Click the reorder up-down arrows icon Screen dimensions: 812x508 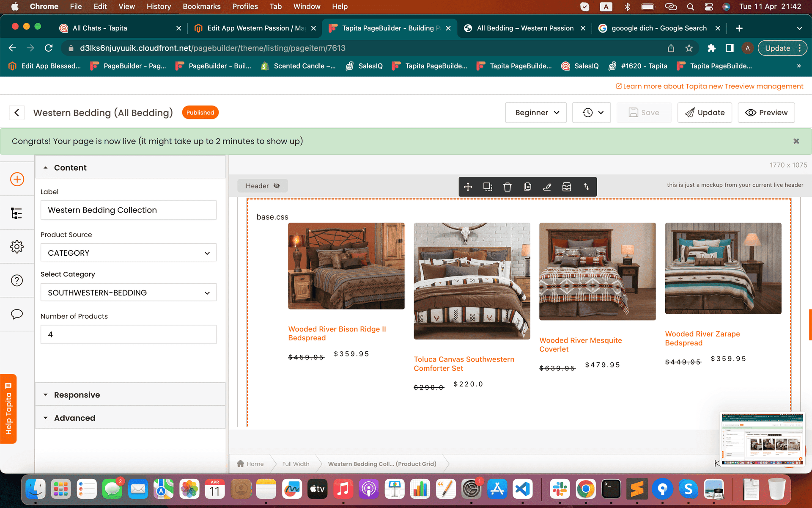pyautogui.click(x=587, y=187)
